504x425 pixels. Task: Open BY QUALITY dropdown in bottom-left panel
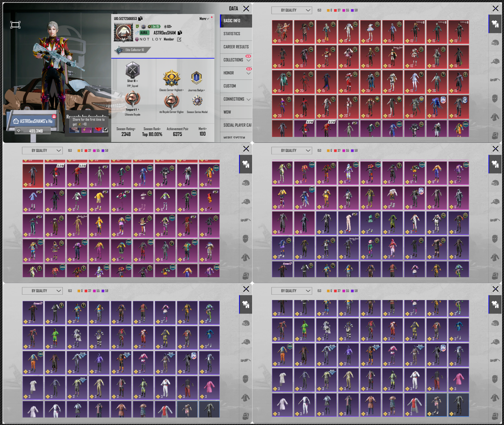pyautogui.click(x=42, y=291)
